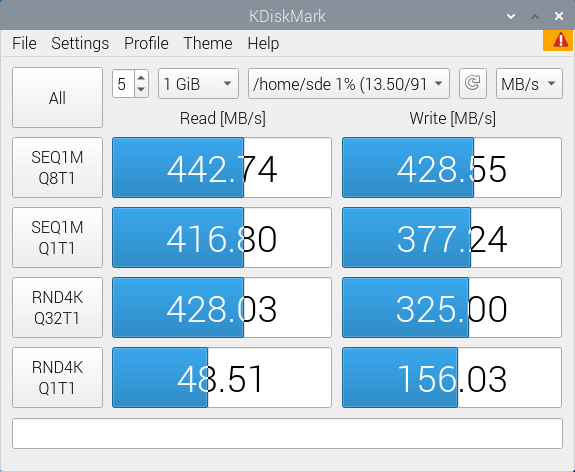Run all benchmarks with the All button

click(58, 98)
